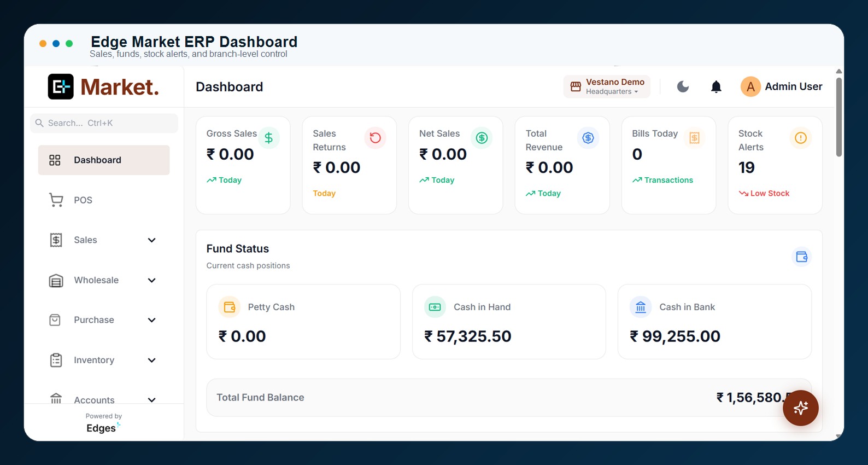The height and width of the screenshot is (465, 868).
Task: Click the Stock Alerts value 19
Action: click(747, 167)
